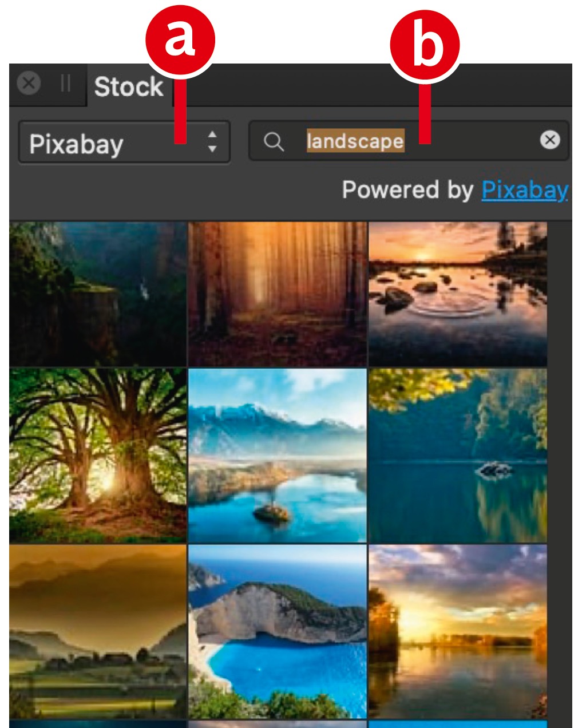Pick the teal forest lake reflection thumbnail
Screen dimensions: 586x728
coord(457,455)
